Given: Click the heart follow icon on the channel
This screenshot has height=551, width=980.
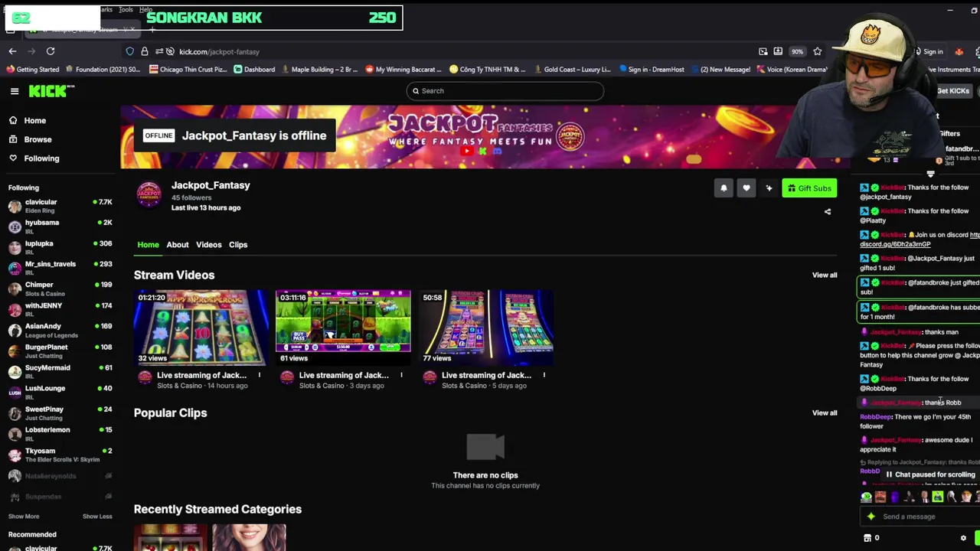Looking at the screenshot, I should (746, 188).
